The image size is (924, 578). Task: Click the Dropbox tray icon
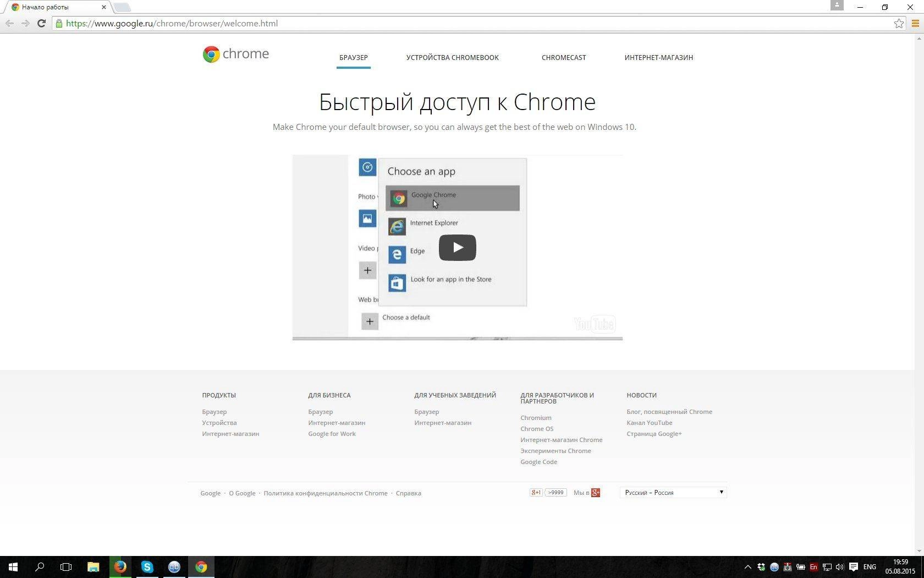(x=761, y=567)
